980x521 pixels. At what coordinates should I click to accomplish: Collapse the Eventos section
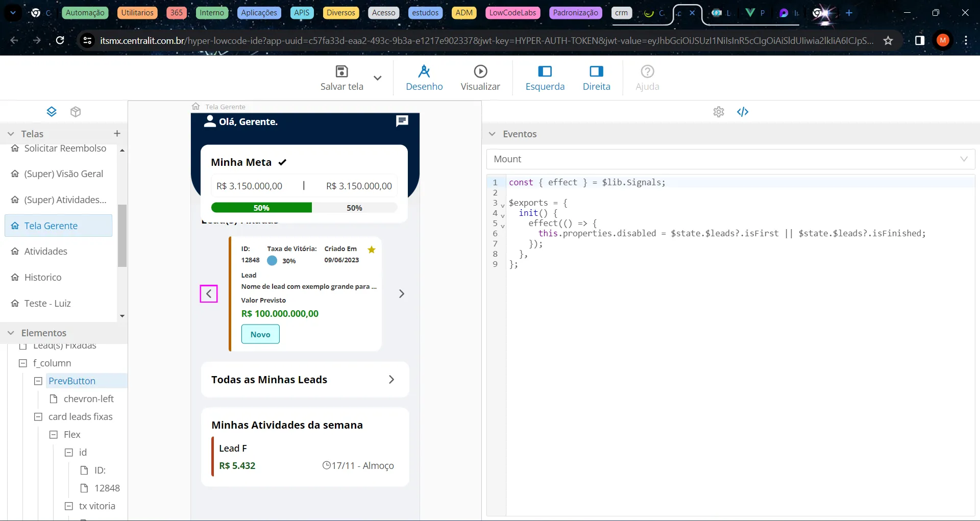tap(492, 134)
